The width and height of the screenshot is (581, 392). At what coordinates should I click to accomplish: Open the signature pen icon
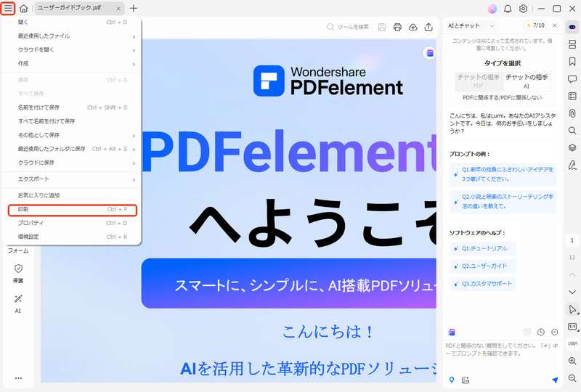(x=572, y=165)
